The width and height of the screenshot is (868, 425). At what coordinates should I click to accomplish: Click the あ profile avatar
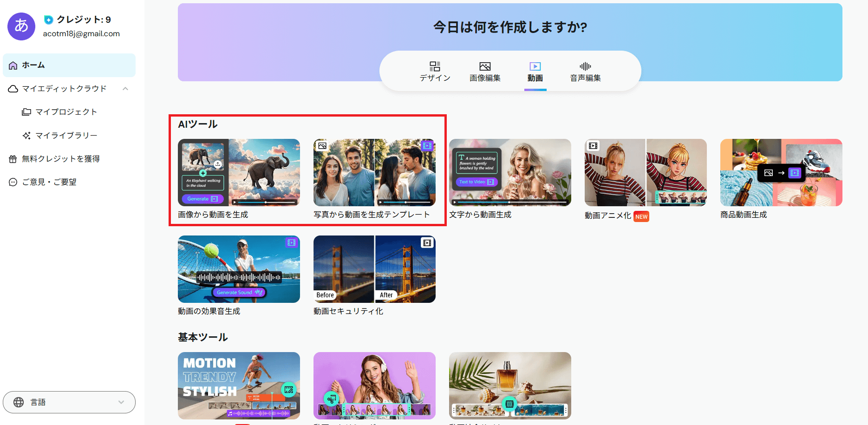(x=21, y=26)
